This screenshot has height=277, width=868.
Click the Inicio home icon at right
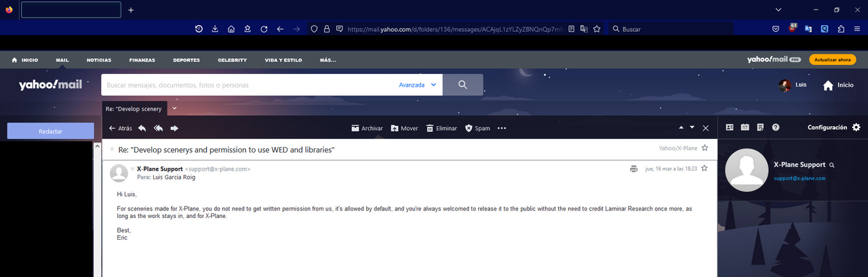click(828, 85)
